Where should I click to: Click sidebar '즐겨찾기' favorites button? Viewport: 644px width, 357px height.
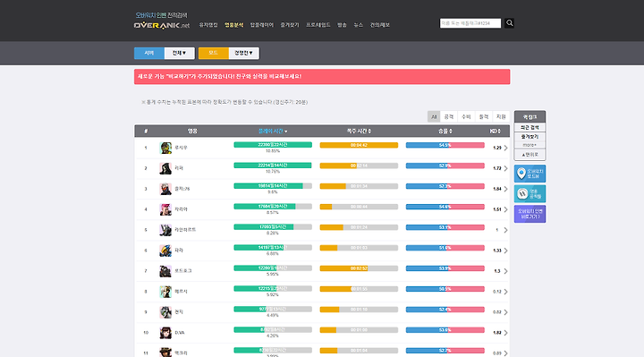pyautogui.click(x=530, y=137)
